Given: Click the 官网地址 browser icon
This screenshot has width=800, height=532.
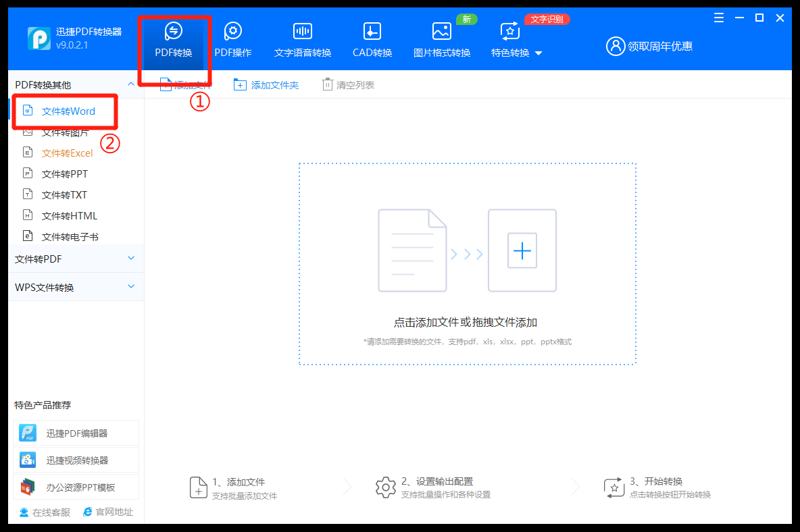Looking at the screenshot, I should (88, 512).
